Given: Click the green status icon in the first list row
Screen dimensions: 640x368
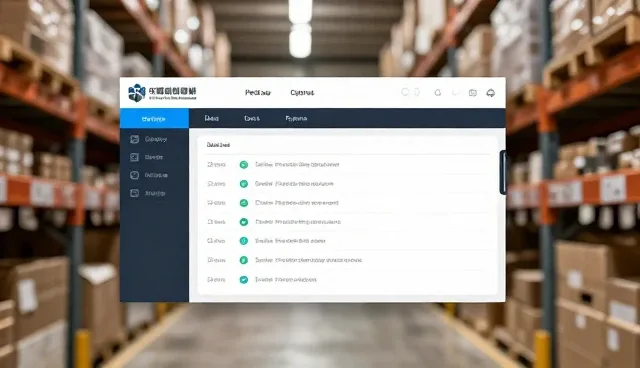Looking at the screenshot, I should coord(244,165).
